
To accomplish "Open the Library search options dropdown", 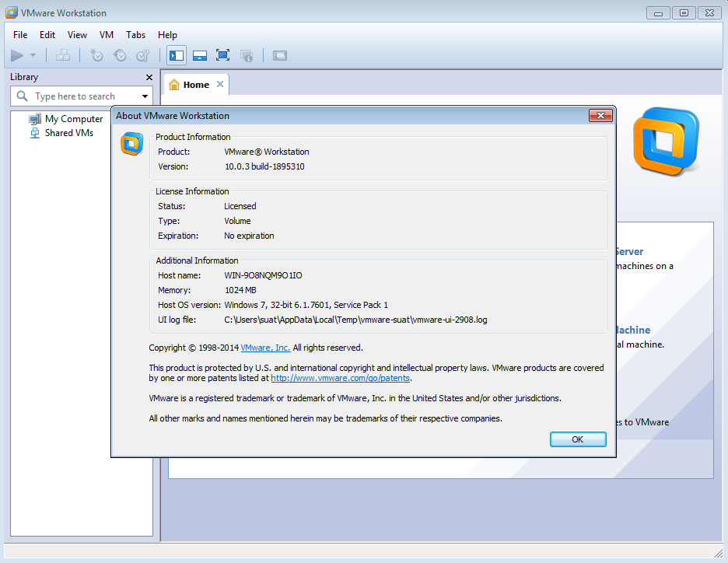I will click(x=144, y=96).
